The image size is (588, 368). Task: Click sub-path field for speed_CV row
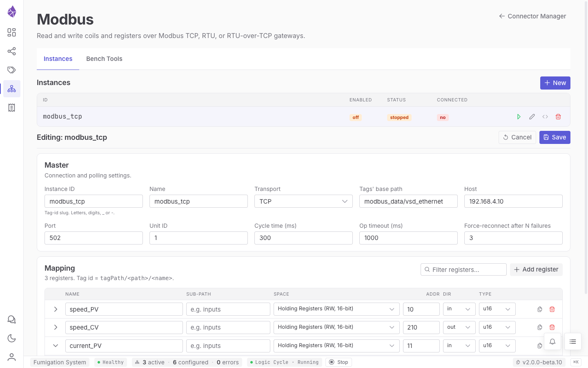point(228,327)
